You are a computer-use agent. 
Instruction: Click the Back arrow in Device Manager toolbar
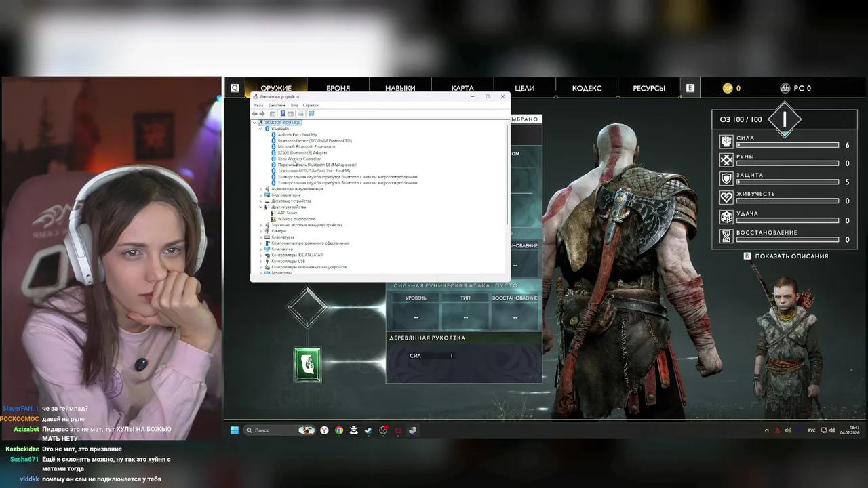click(x=255, y=114)
